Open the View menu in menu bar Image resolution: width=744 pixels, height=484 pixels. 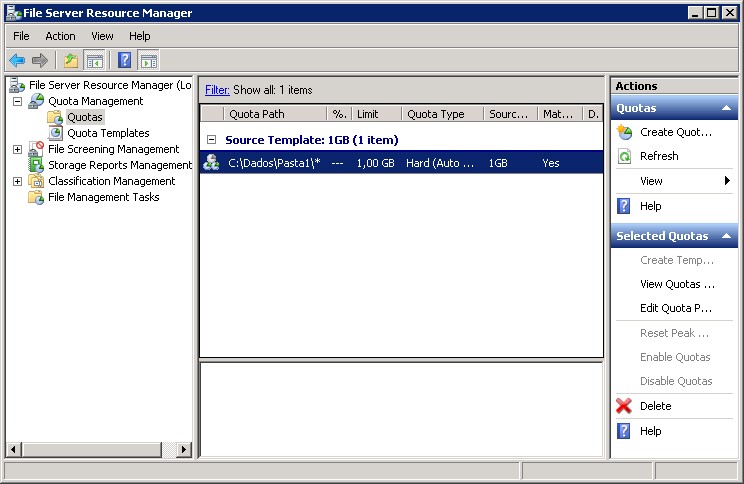[102, 36]
